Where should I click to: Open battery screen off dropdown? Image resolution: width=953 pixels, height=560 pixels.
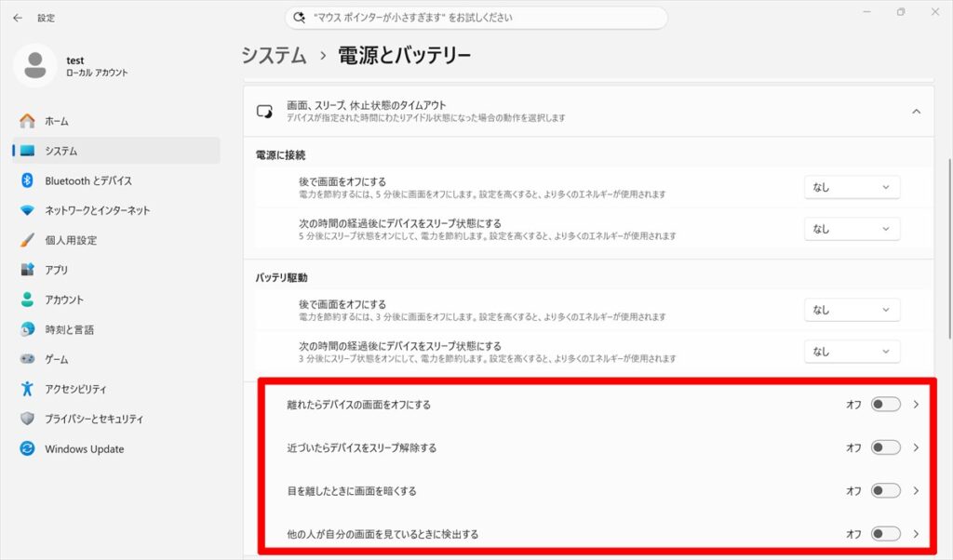852,310
